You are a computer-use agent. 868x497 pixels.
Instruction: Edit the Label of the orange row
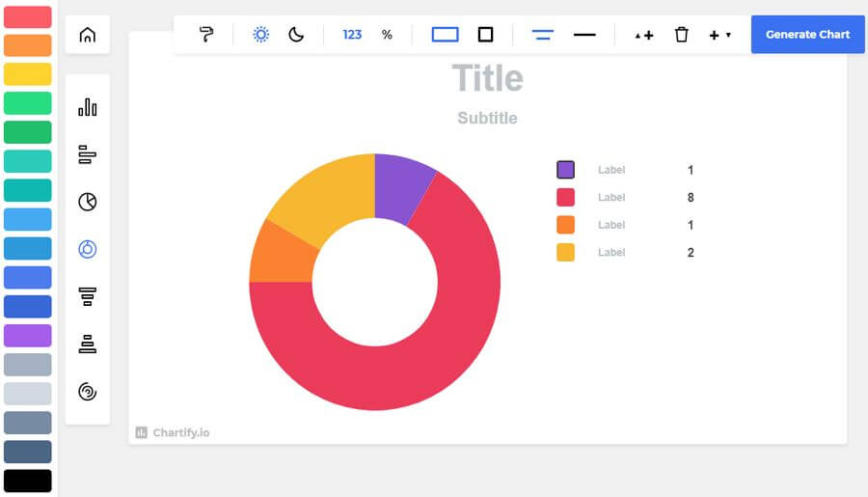[611, 225]
